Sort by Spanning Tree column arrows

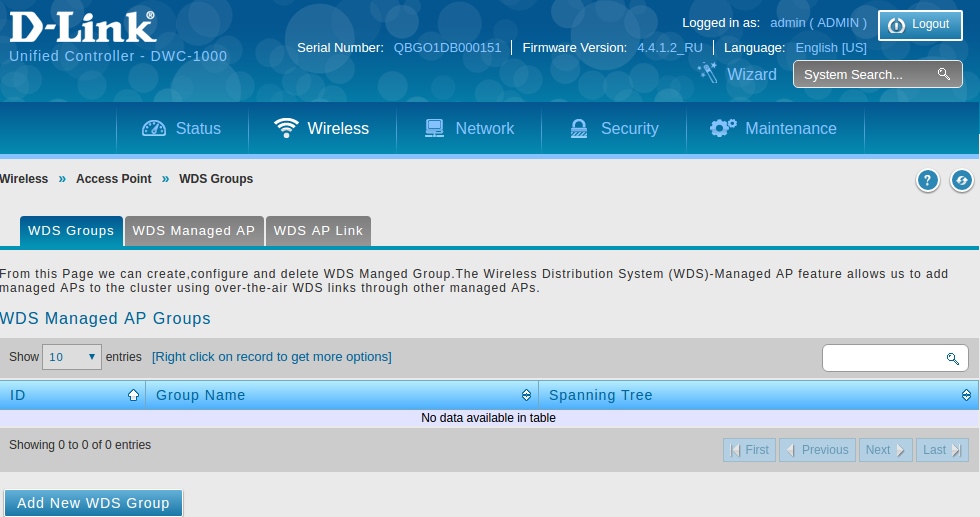[966, 395]
